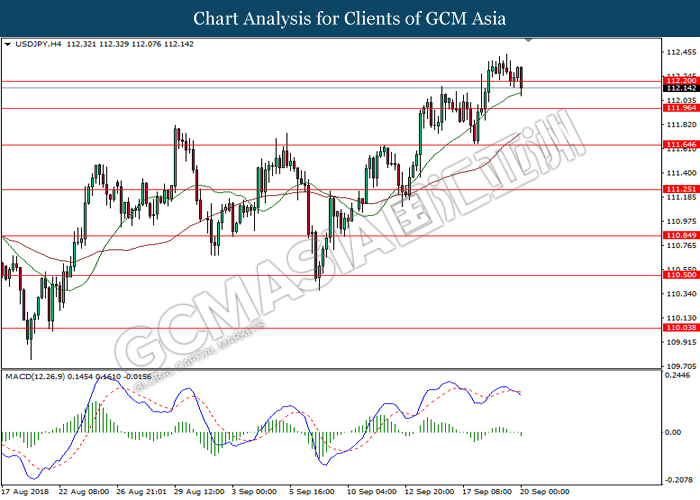Click the chart shift marker triangle at top
Screen dimensions: 700x500
529,40
